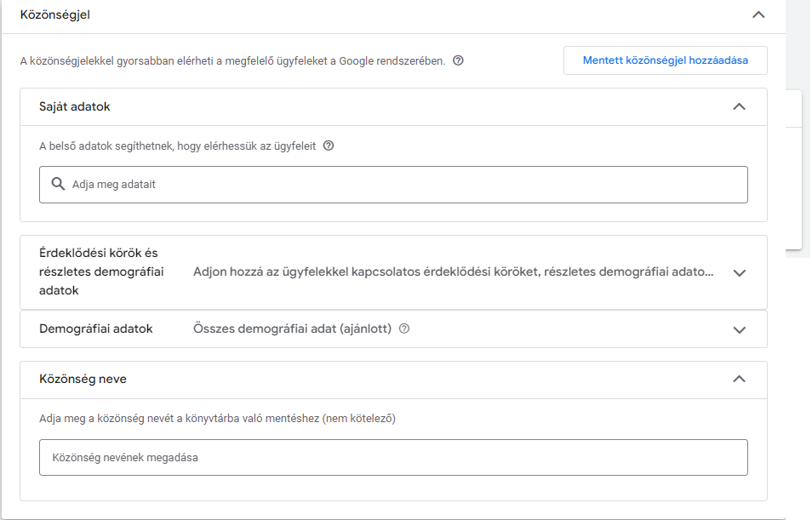The height and width of the screenshot is (520, 812).
Task: Click the magnifier icon in data search
Action: click(x=58, y=184)
